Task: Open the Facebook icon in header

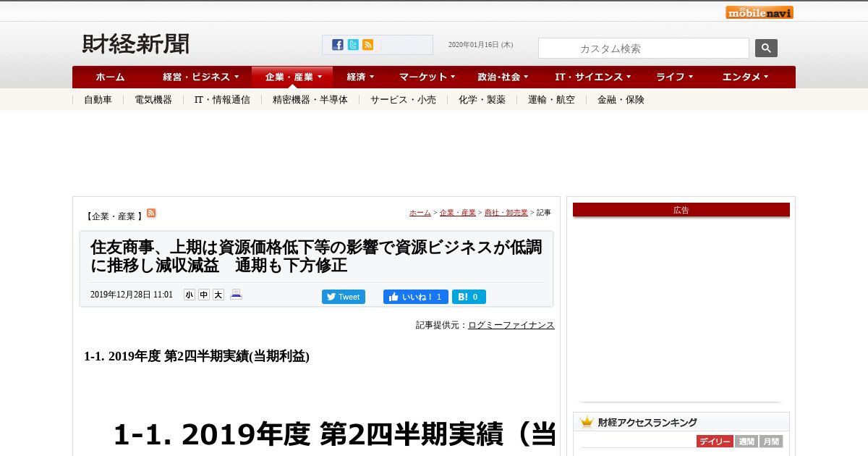Action: pyautogui.click(x=338, y=45)
